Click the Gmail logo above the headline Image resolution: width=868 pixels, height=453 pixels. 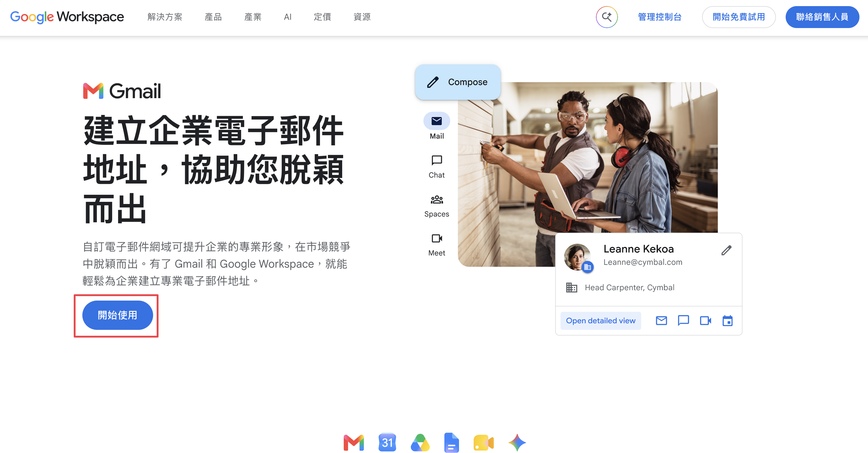122,91
